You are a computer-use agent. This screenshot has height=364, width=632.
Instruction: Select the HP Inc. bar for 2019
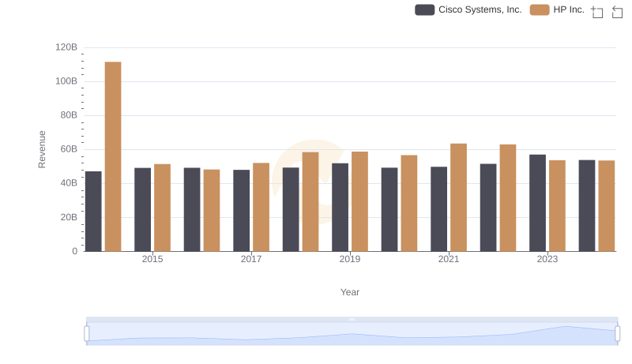(x=360, y=201)
